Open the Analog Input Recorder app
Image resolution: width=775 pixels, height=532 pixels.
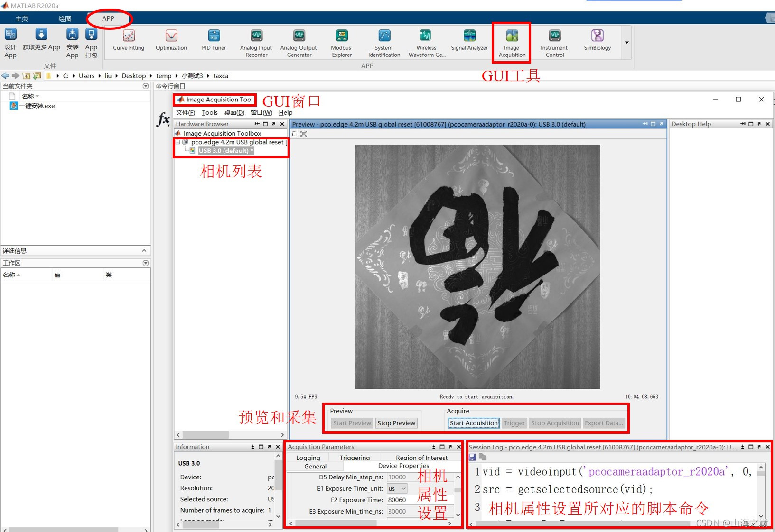pyautogui.click(x=256, y=42)
